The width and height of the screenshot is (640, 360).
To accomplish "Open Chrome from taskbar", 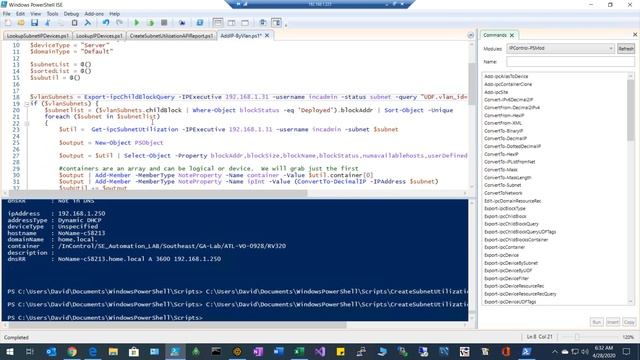I will (x=72, y=351).
